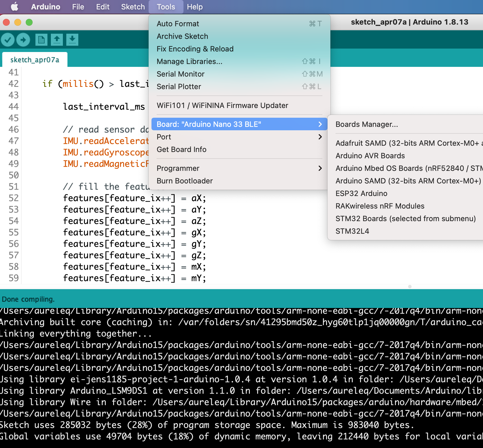
Task: Launch WiFi101 / WiFiNINA Firmware Updater
Action: (239, 105)
